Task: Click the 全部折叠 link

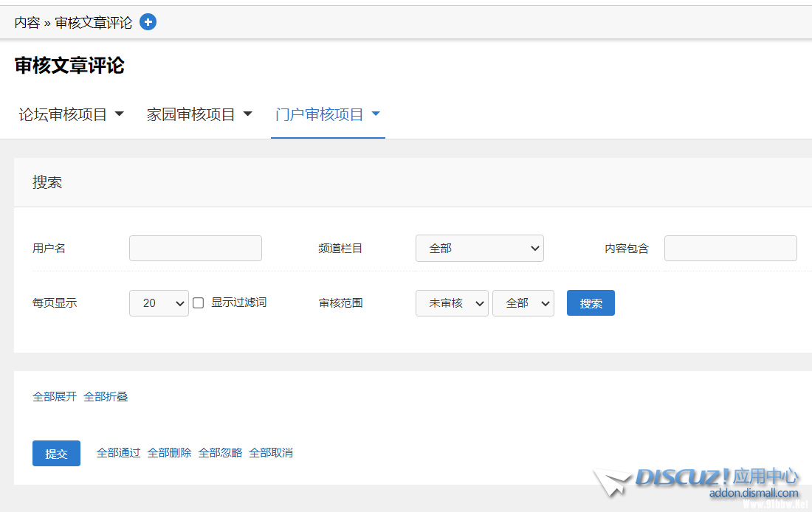Action: 106,397
